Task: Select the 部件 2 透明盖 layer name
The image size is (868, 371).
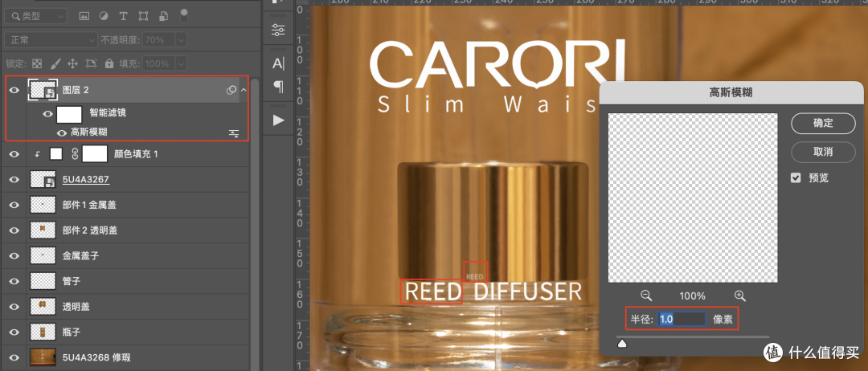Action: coord(89,230)
